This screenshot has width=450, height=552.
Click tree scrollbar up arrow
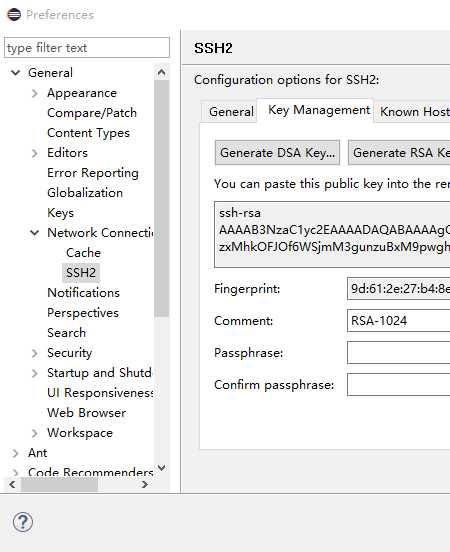click(162, 73)
